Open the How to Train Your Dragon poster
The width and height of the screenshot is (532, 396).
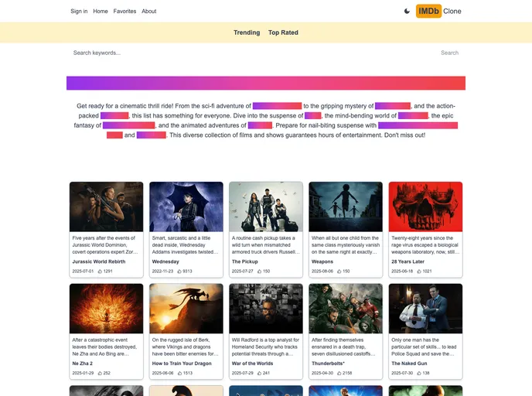[186, 309]
